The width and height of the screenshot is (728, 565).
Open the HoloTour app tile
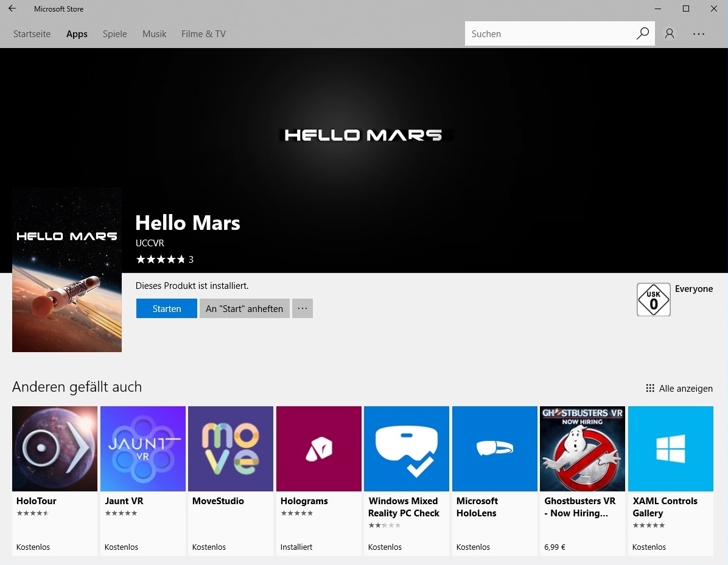pyautogui.click(x=55, y=449)
